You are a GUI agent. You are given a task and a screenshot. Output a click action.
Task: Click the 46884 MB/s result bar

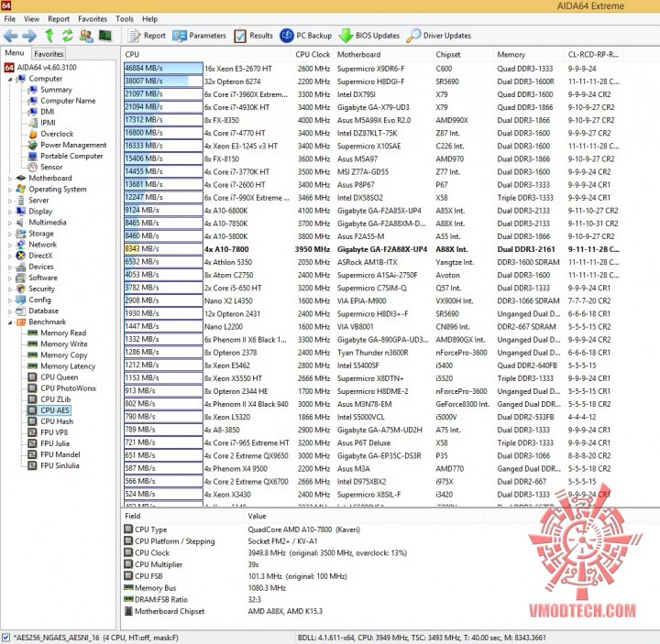(163, 68)
